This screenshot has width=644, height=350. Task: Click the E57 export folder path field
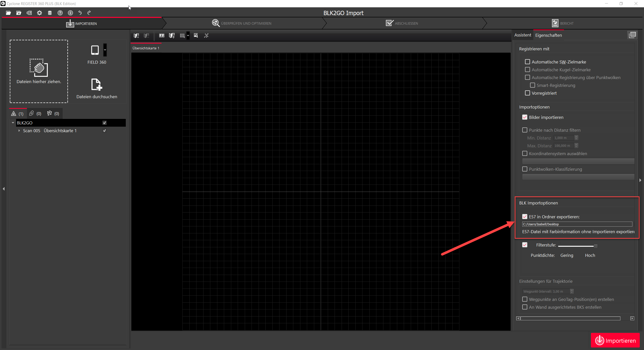577,224
